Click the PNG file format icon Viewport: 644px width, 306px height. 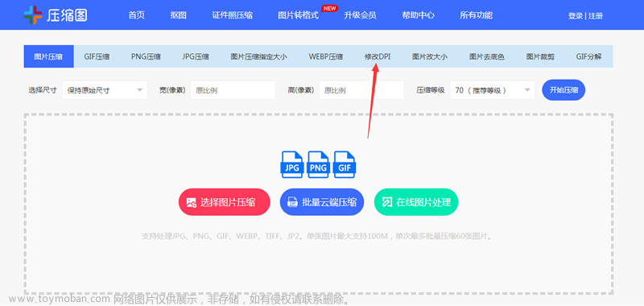[x=318, y=164]
